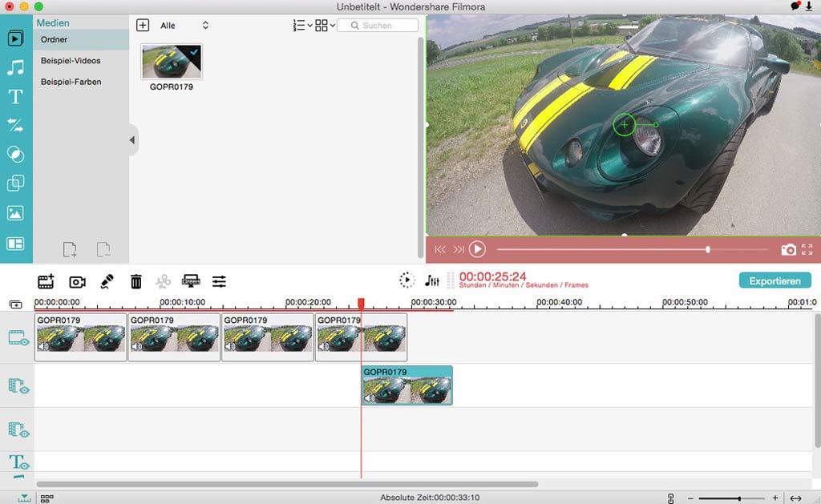Click the link clips icon in status bar

click(671, 498)
